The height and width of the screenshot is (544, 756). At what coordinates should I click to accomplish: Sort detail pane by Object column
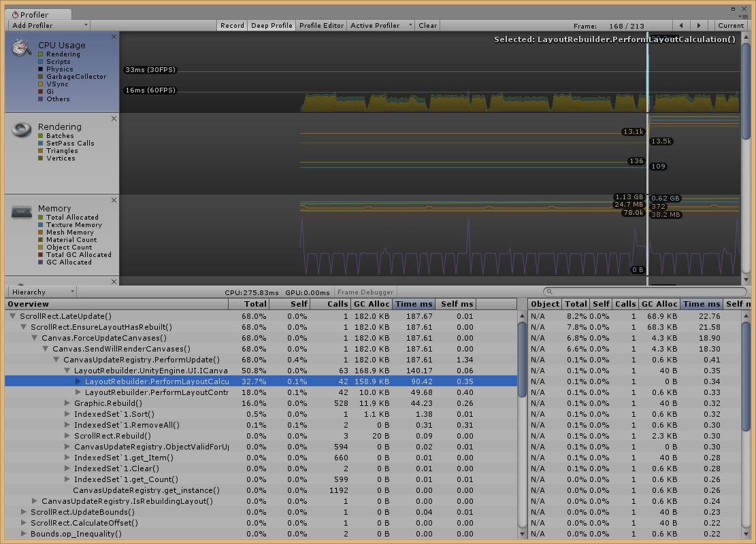click(545, 304)
